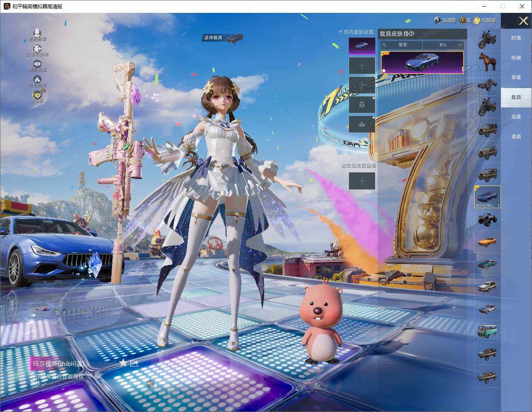Switch to the 时装 tab

pos(516,38)
